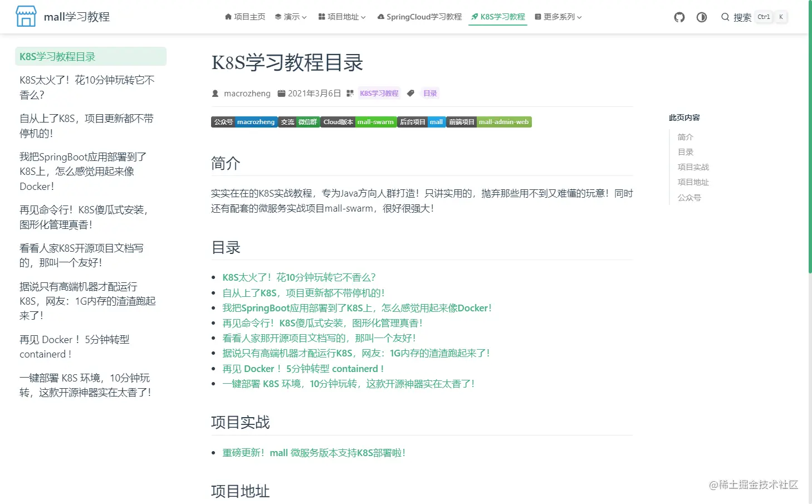Image resolution: width=812 pixels, height=504 pixels.
Task: Click the mall store logo icon
Action: click(x=26, y=17)
